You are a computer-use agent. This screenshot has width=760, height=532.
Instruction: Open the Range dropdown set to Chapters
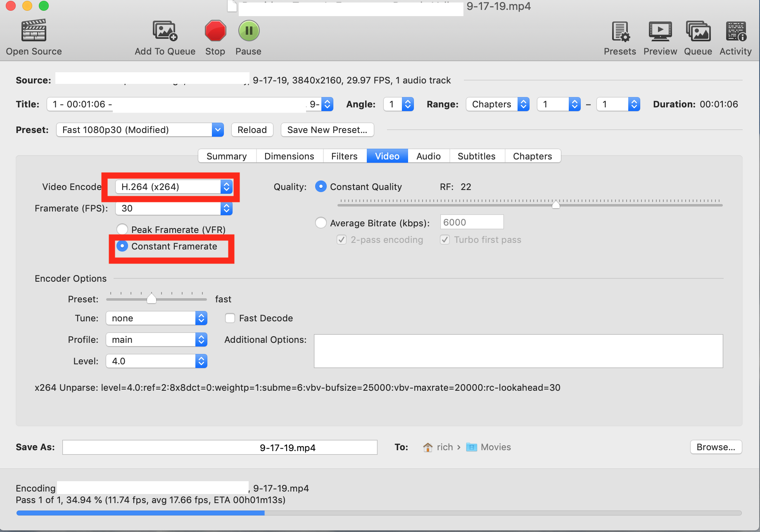pyautogui.click(x=498, y=104)
